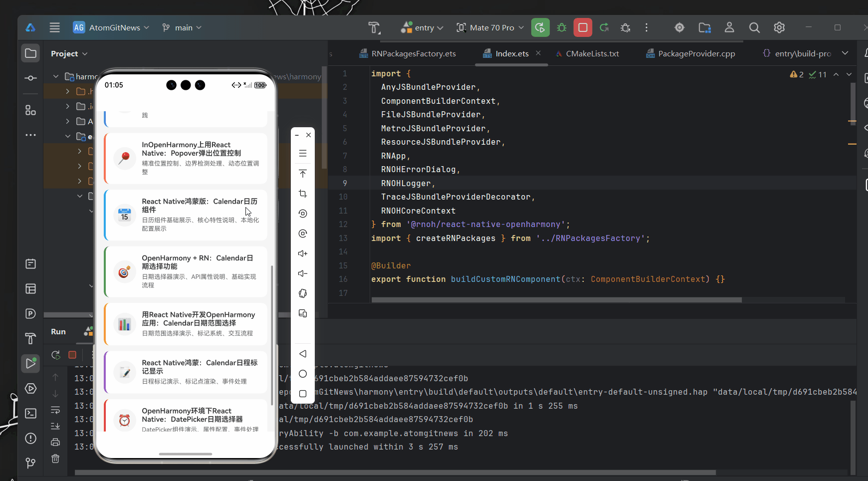Click emulator home circle button
Viewport: 868px width, 481px height.
pyautogui.click(x=303, y=374)
